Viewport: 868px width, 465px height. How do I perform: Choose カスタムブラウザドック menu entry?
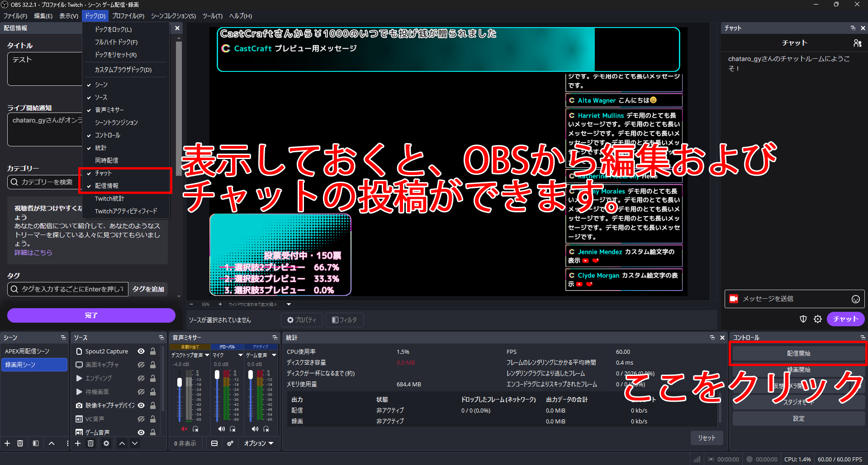pos(126,70)
